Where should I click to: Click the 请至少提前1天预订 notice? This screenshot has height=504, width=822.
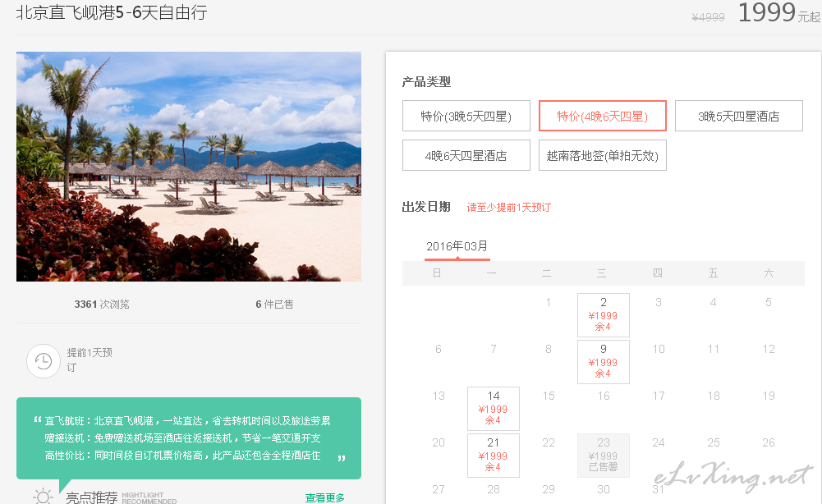(x=508, y=208)
